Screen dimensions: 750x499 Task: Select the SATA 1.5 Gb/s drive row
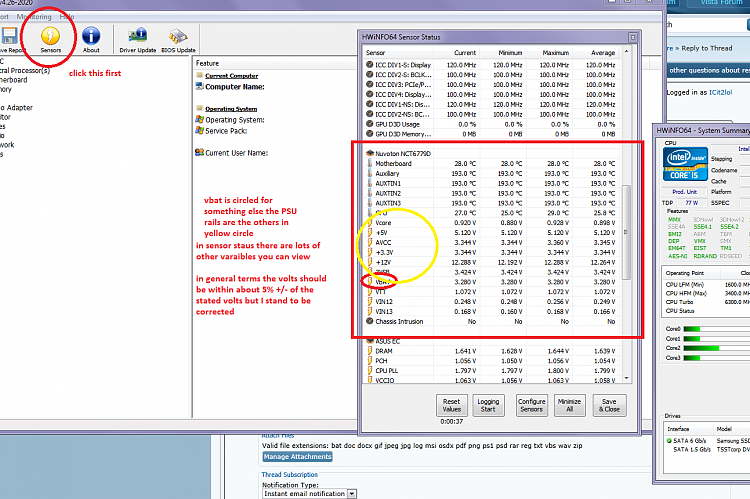click(708, 450)
